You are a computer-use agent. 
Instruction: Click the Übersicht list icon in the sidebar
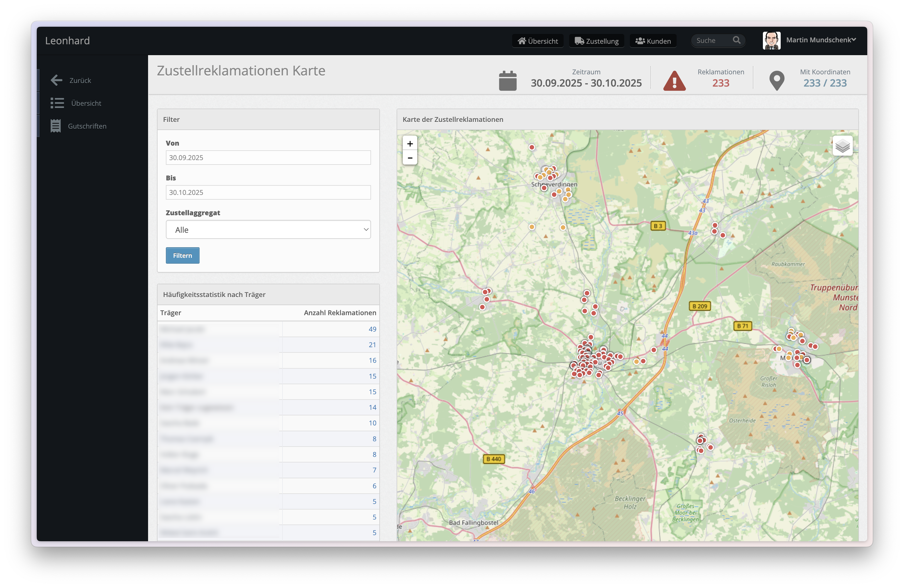tap(57, 103)
